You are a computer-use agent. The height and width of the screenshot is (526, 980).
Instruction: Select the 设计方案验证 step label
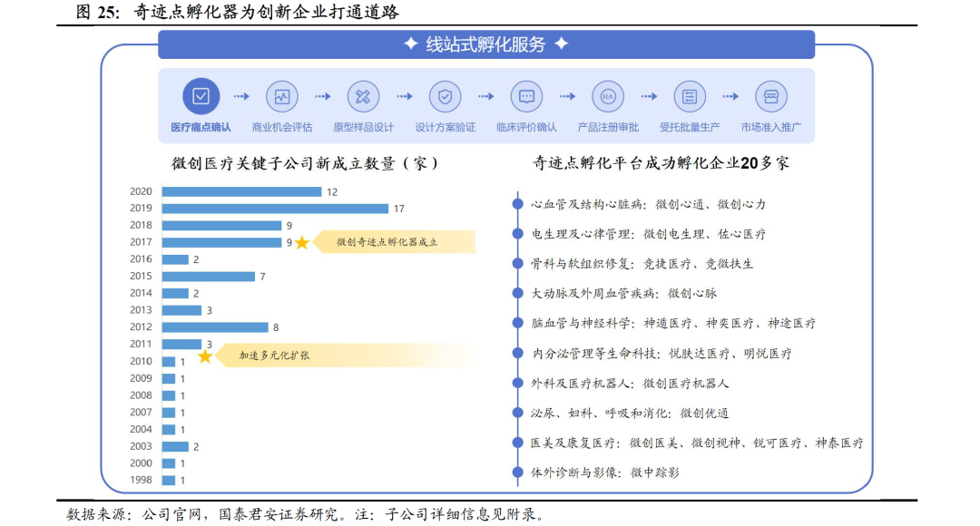[445, 128]
